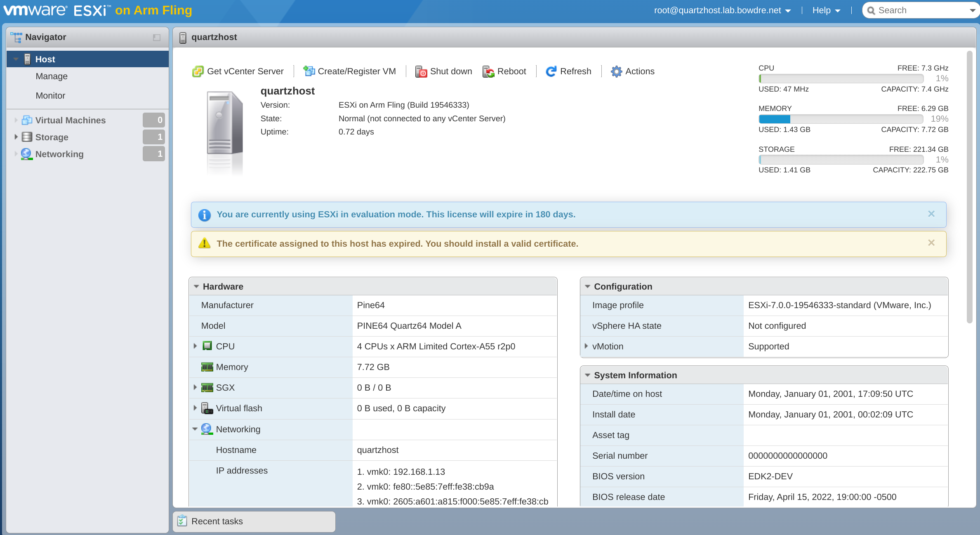Expand the CPU hardware row

[195, 346]
